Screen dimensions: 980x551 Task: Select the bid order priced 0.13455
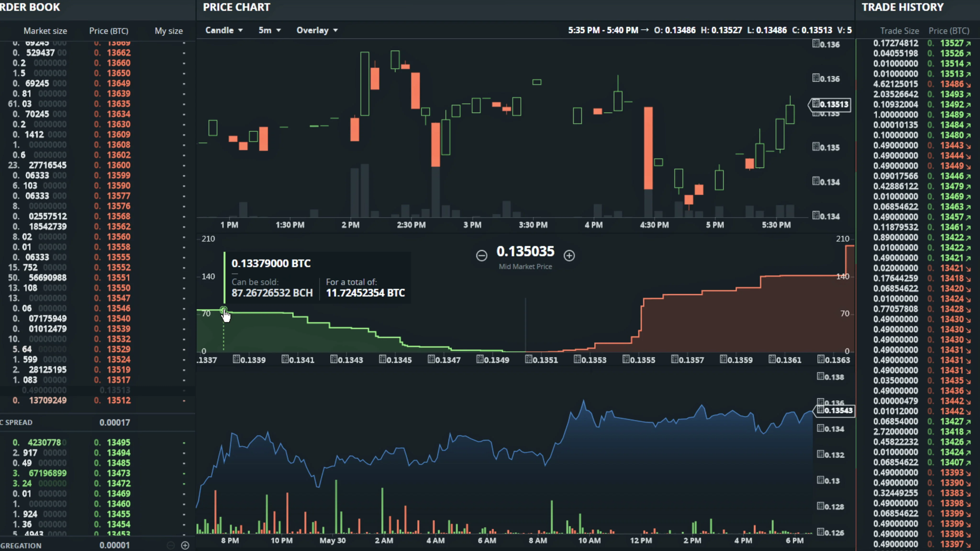(x=98, y=514)
